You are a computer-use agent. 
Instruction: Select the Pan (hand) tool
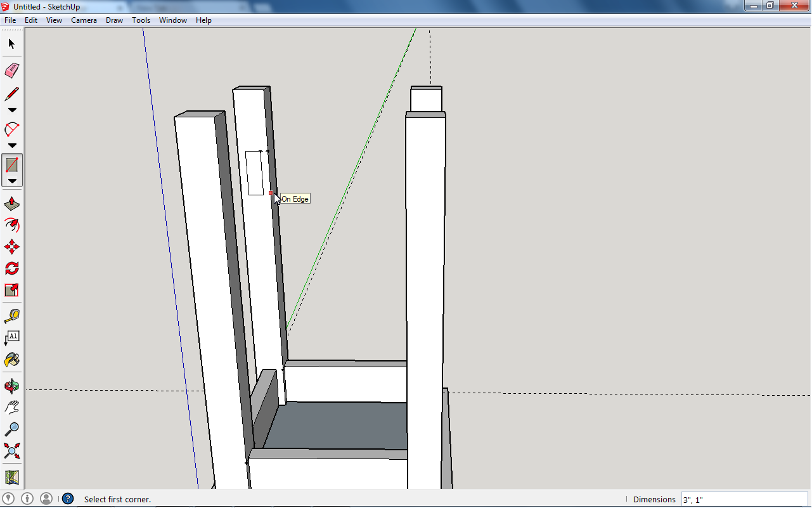click(x=11, y=407)
